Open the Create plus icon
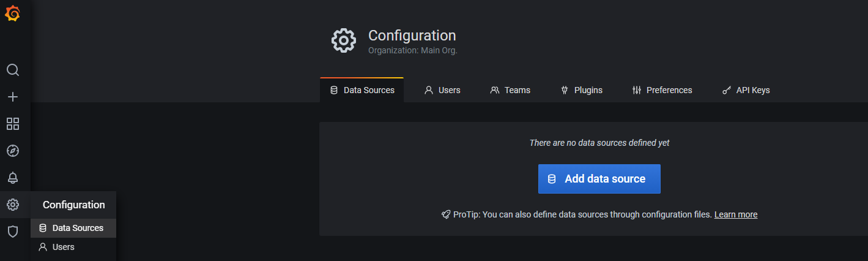 (x=13, y=97)
